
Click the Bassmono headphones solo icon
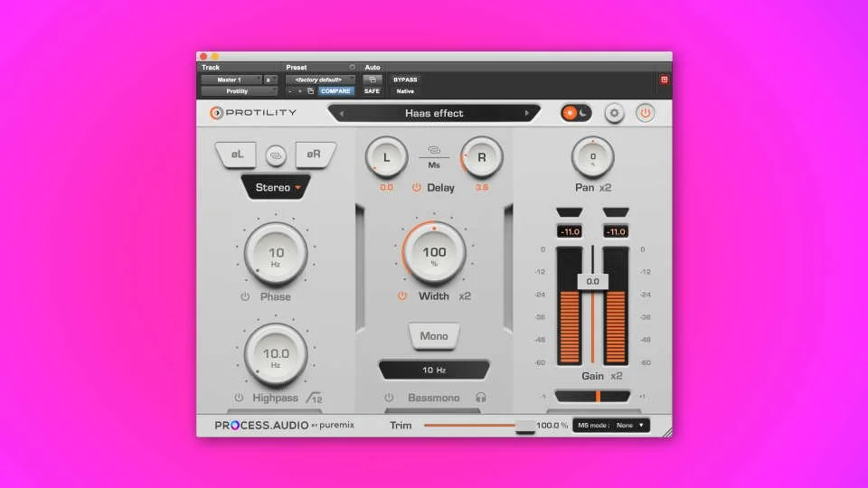(480, 398)
